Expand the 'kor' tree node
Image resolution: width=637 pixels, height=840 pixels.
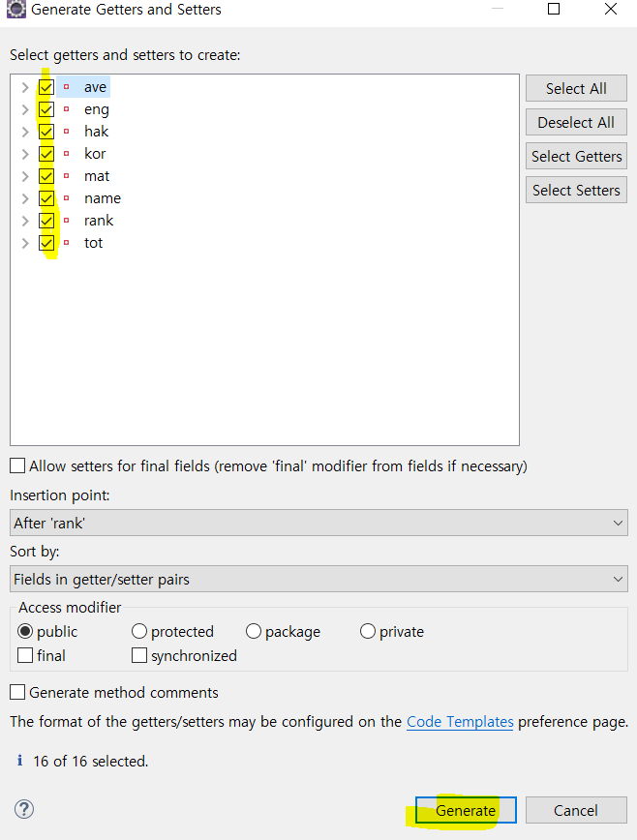[24, 154]
